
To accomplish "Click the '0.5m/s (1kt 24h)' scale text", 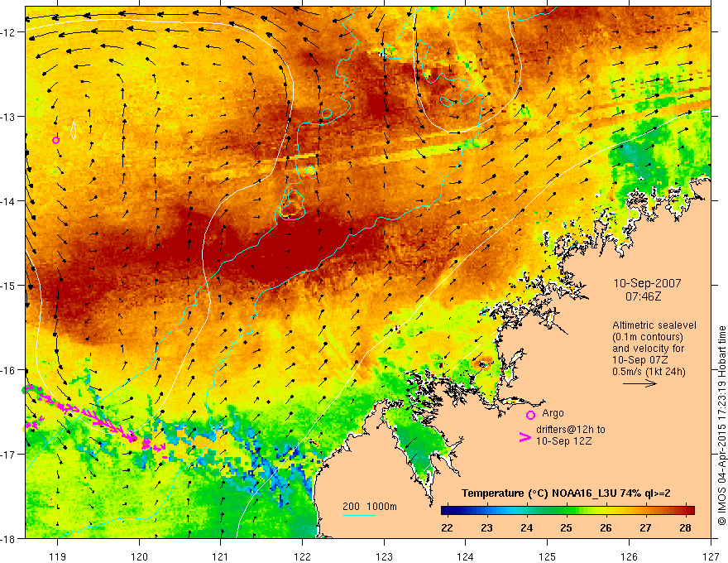I will 649,372.
